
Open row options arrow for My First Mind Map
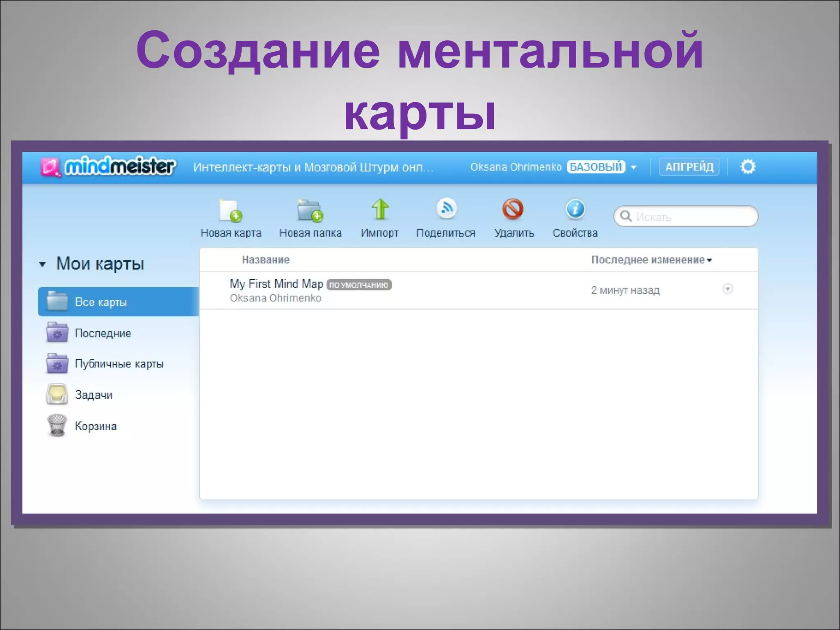727,289
